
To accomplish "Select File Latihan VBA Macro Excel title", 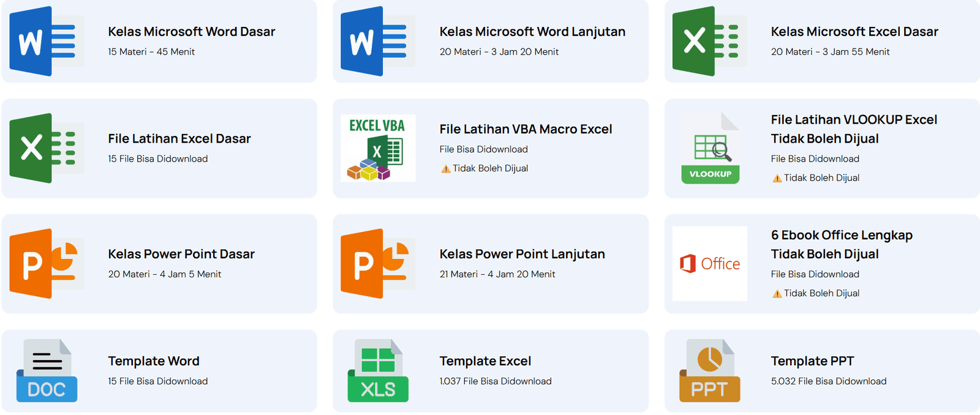I will (525, 129).
